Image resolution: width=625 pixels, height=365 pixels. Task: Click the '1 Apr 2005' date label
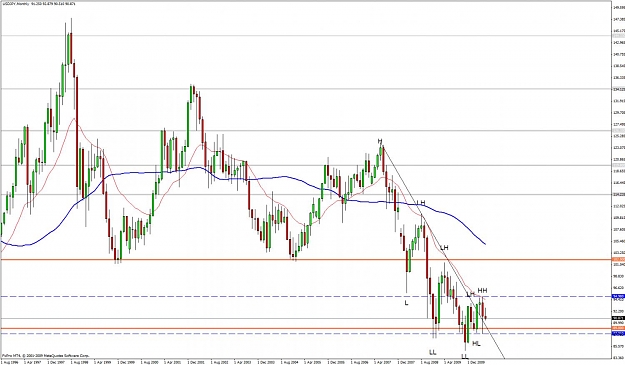tap(312, 363)
